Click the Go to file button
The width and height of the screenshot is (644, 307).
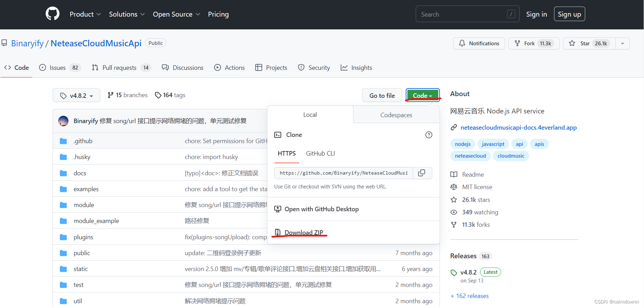(382, 95)
